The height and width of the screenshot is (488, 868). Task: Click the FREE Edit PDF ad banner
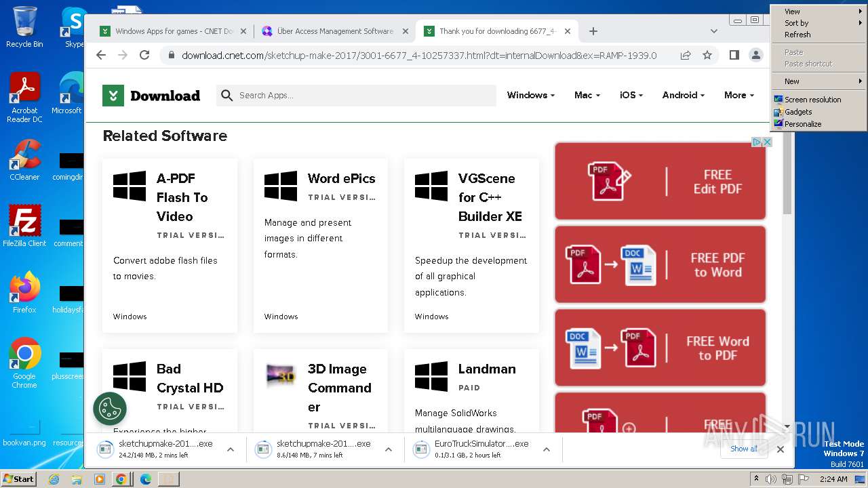[660, 181]
